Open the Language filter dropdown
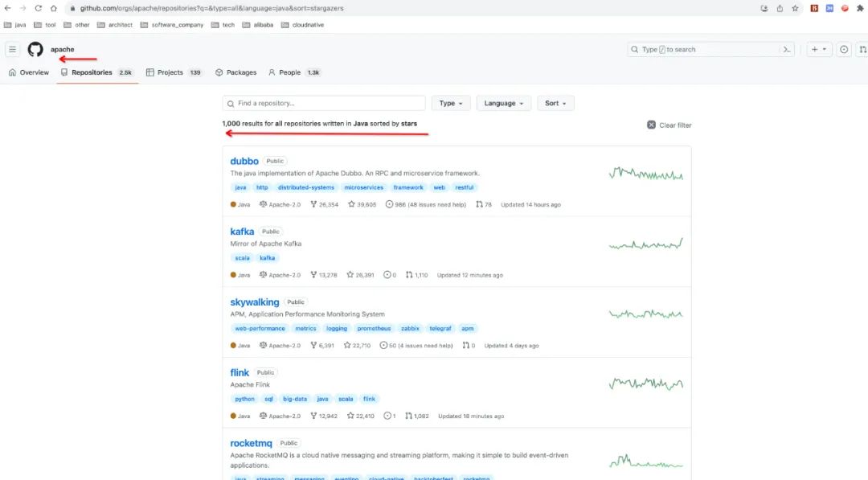Image resolution: width=868 pixels, height=480 pixels. pos(503,103)
